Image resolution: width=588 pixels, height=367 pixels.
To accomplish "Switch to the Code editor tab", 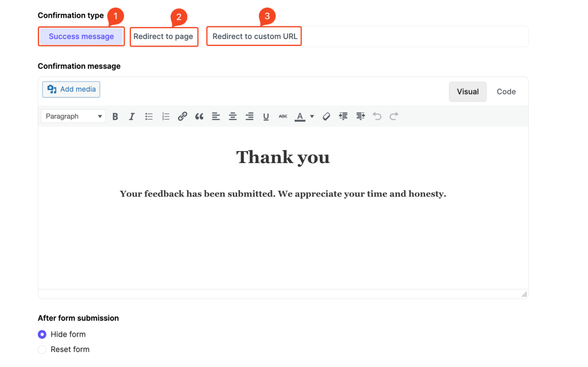I will [x=506, y=91].
